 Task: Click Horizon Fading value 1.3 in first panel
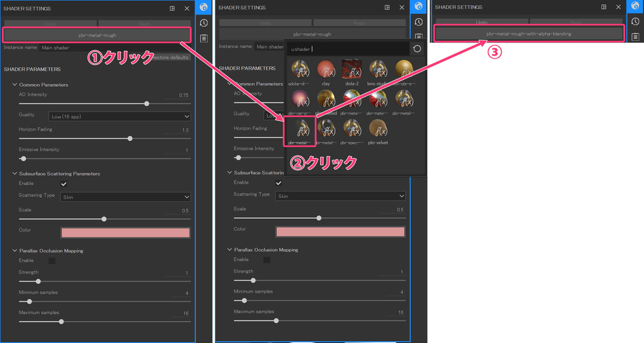tap(186, 130)
